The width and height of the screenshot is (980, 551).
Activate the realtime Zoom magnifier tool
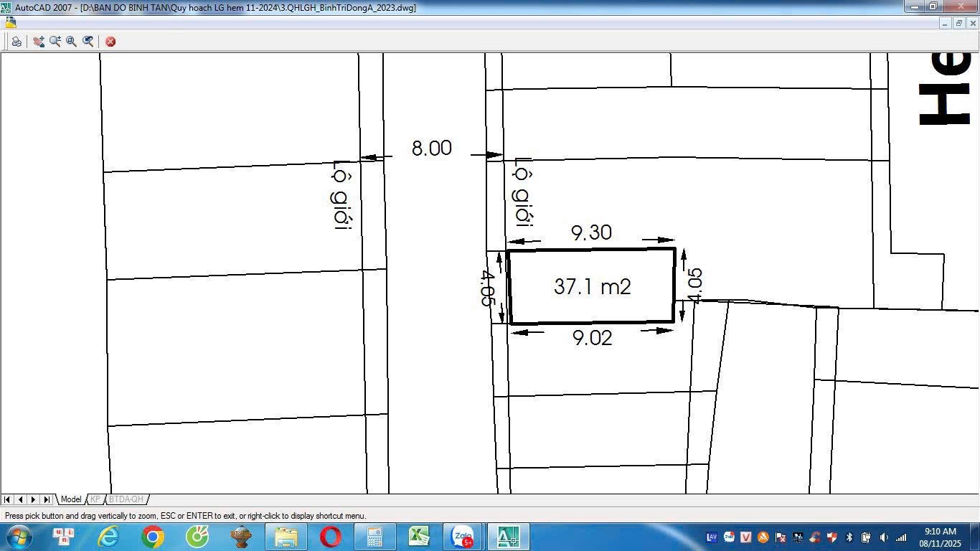pyautogui.click(x=55, y=42)
